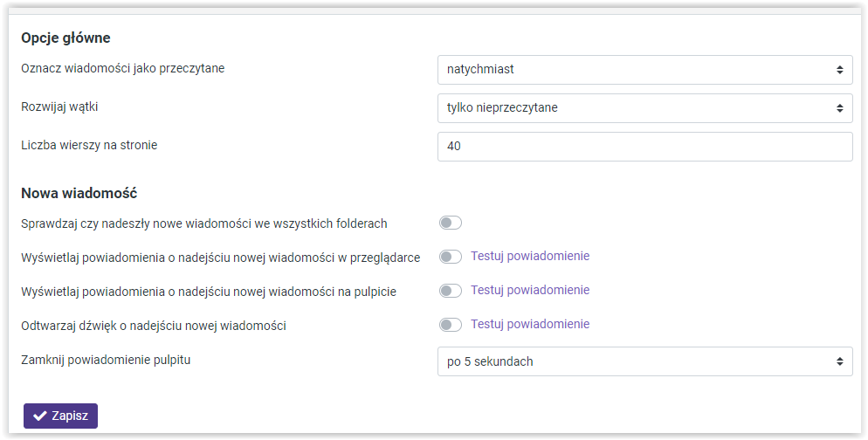868x440 pixels.
Task: Click the 'Opcje główne' section heading
Action: coord(65,38)
